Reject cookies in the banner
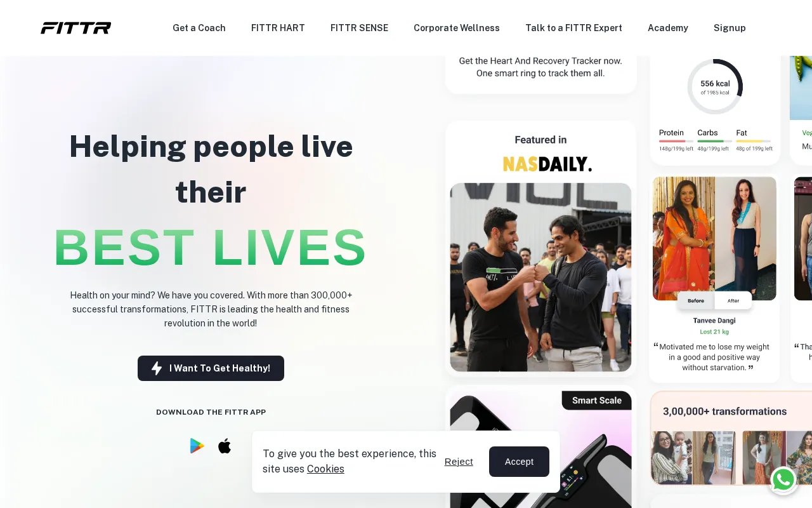The height and width of the screenshot is (508, 812). (459, 462)
